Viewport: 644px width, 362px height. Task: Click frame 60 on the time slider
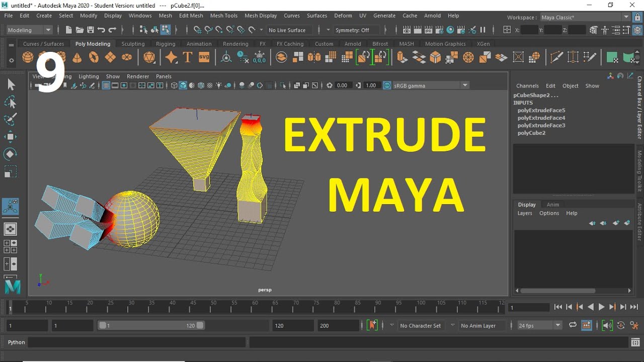click(x=255, y=307)
